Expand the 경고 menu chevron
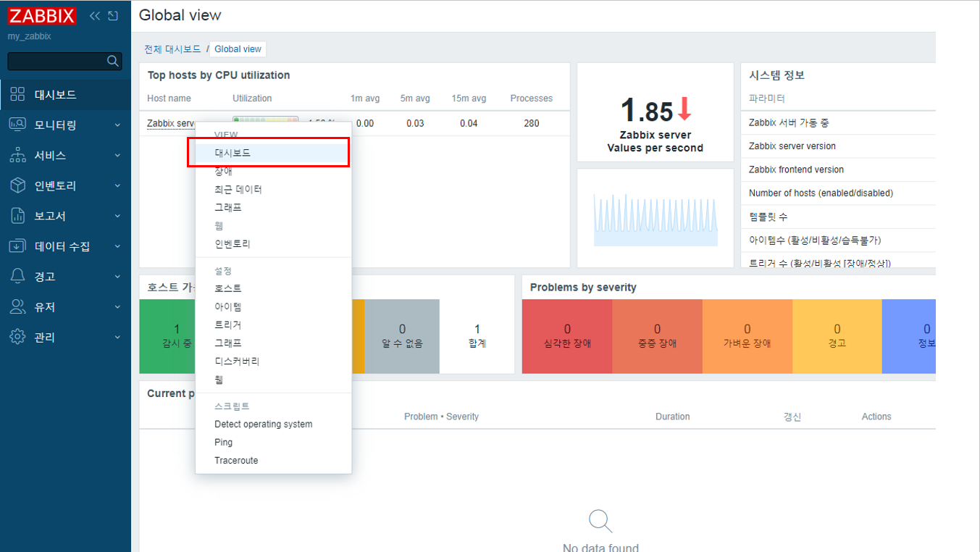The width and height of the screenshot is (980, 552). point(117,277)
